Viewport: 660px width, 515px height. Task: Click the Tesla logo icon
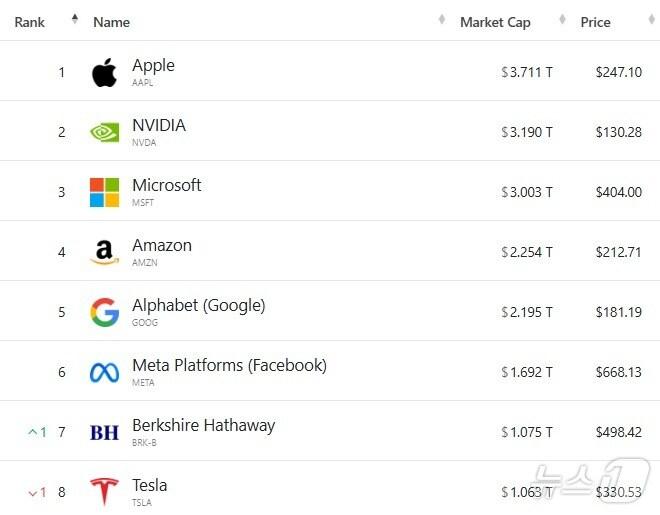pos(104,492)
